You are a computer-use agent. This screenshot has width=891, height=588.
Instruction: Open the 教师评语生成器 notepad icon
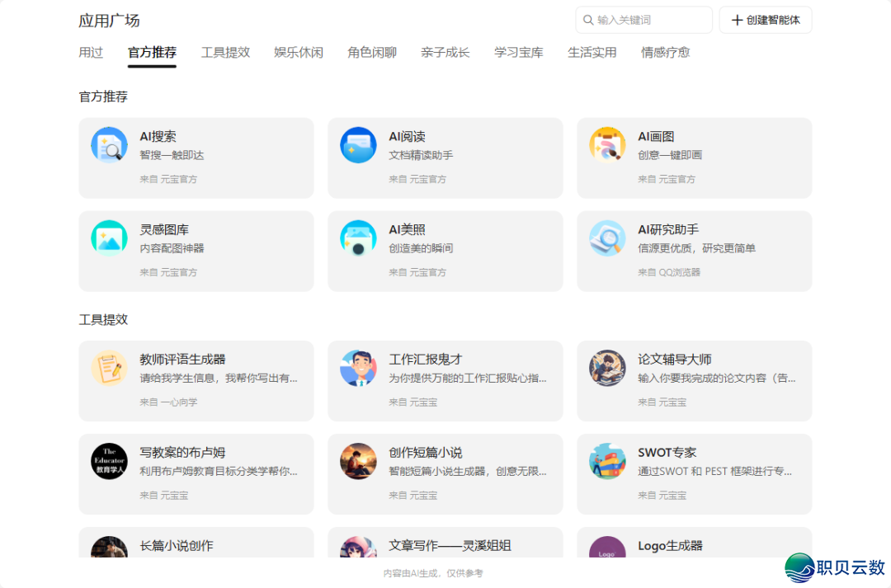pos(109,368)
